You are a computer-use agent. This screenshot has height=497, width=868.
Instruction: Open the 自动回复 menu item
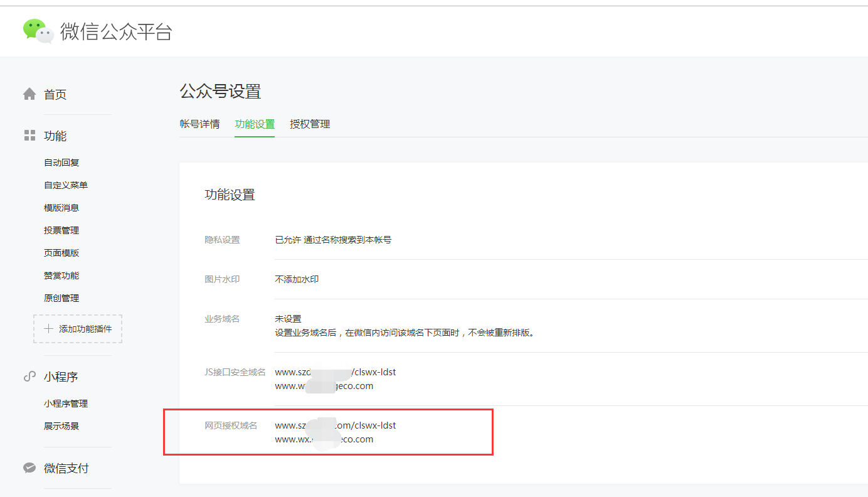[x=61, y=163]
